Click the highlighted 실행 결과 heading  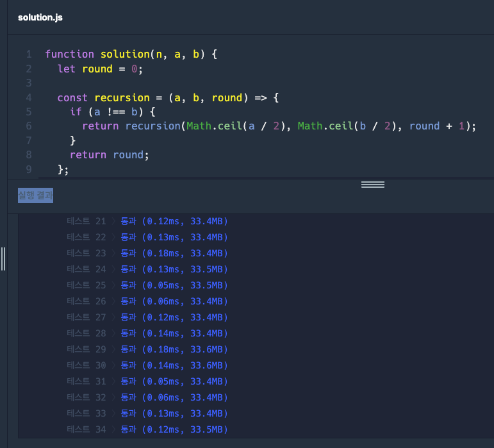click(35, 195)
